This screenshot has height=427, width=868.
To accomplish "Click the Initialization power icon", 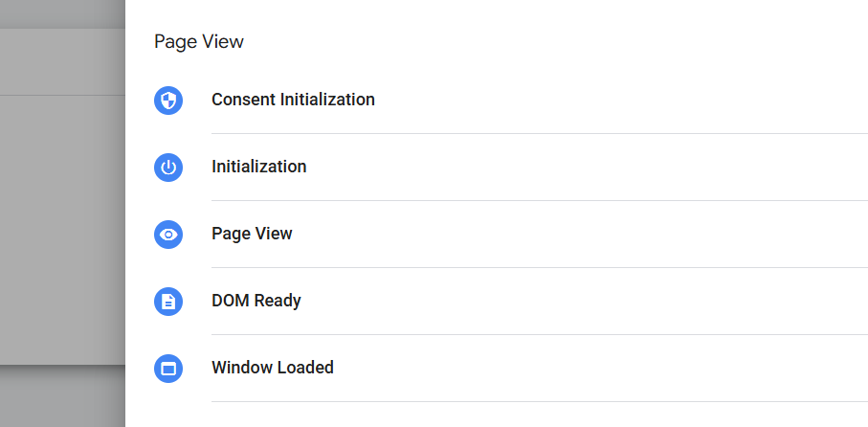I will 168,167.
